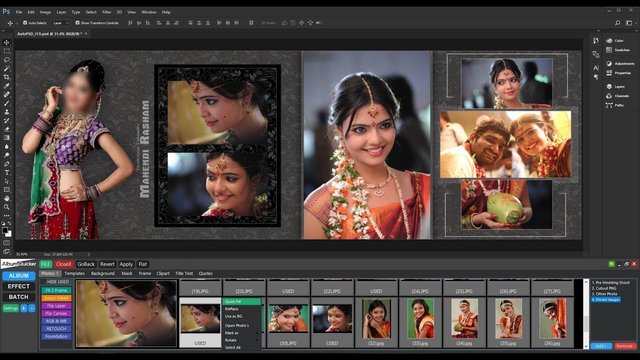640x360 pixels.
Task: Click the Apply button
Action: click(x=126, y=264)
